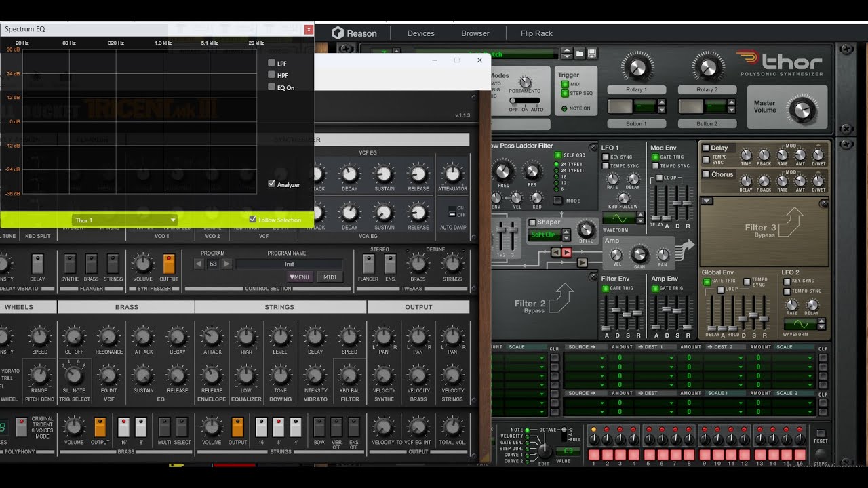Uncheck the Analyzer checkbox

(x=272, y=184)
